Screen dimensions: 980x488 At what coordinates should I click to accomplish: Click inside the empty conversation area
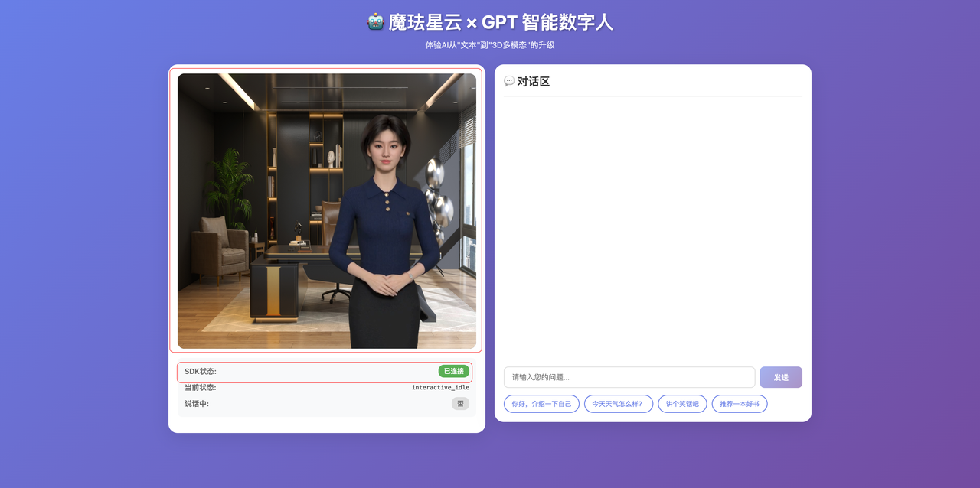[652, 229]
